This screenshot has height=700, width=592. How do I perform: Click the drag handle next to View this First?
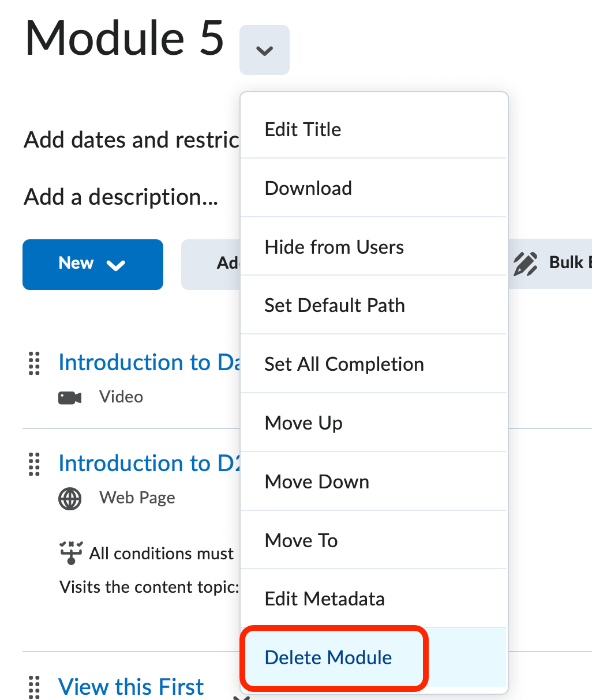[x=33, y=687]
